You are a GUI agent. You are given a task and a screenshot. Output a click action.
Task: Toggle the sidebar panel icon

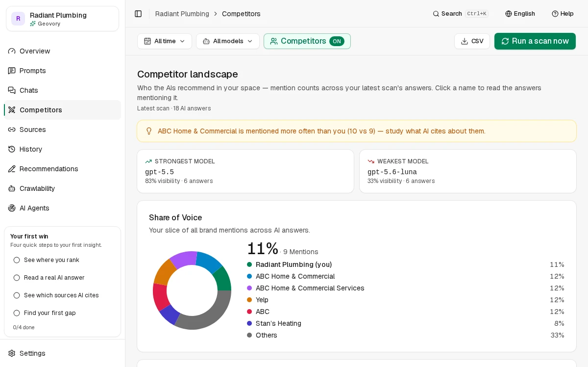click(x=138, y=14)
